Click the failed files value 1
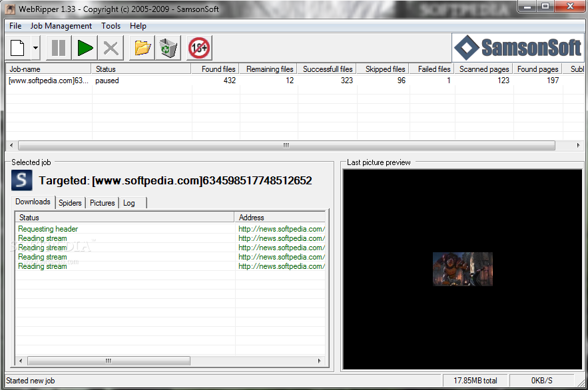The image size is (588, 390). tap(449, 81)
